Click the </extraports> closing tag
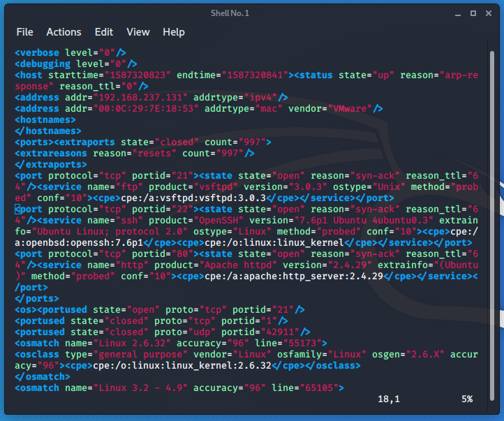The image size is (504, 421). tap(51, 165)
